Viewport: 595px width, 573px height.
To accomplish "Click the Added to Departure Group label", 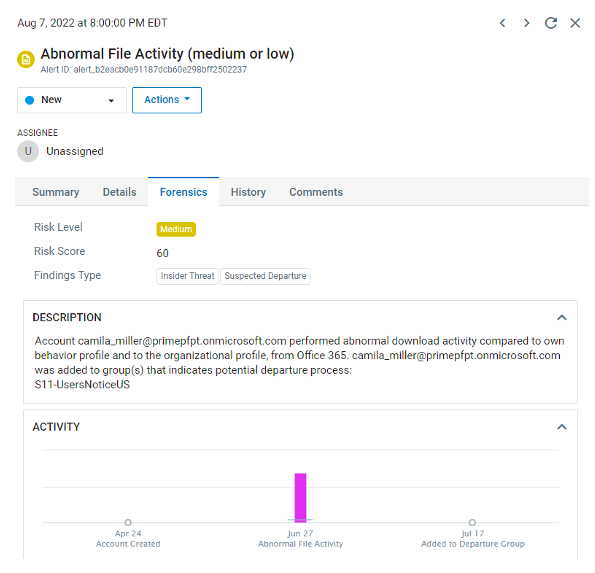I will click(x=472, y=544).
